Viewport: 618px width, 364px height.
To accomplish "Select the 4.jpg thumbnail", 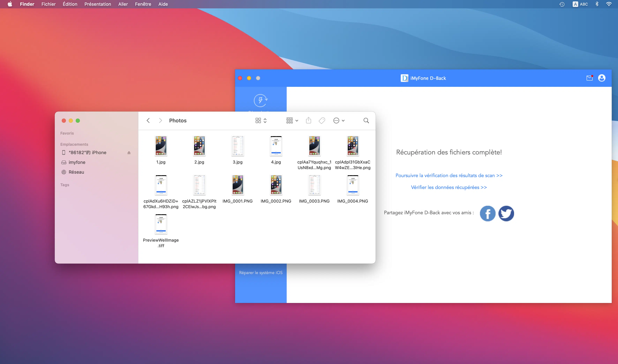I will 276,146.
